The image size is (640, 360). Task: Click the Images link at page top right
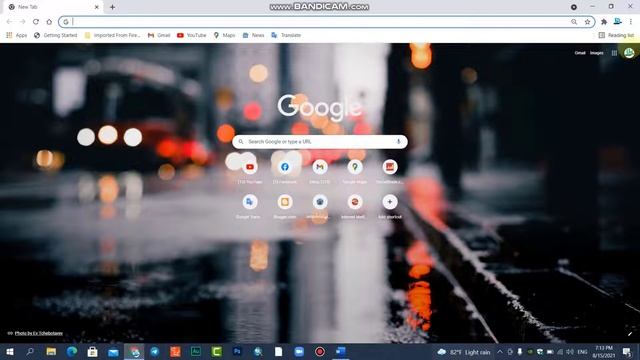[596, 53]
